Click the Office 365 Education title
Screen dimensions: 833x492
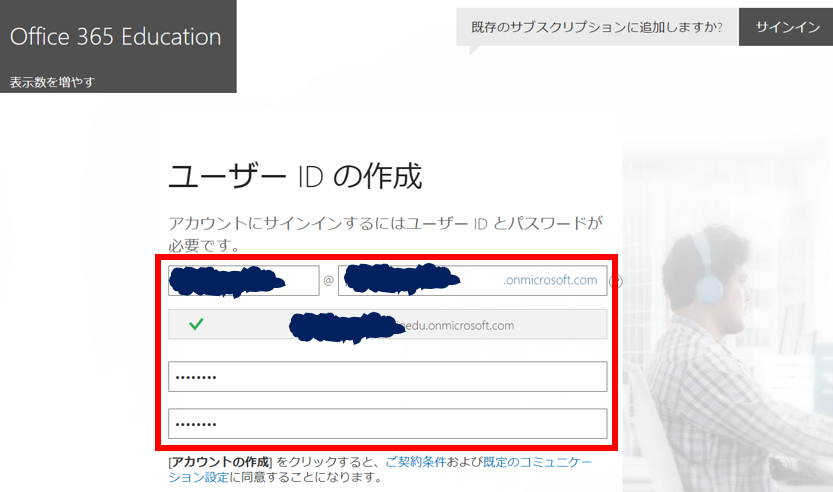tap(115, 37)
